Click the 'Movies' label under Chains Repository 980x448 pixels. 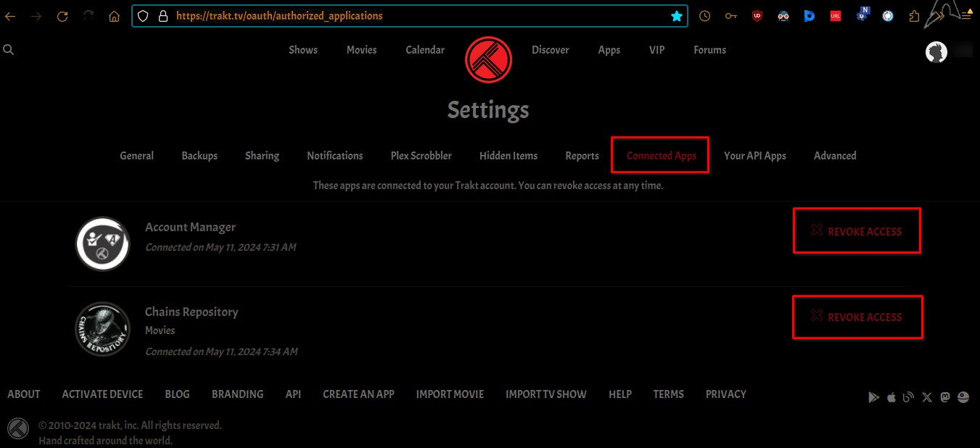click(160, 331)
